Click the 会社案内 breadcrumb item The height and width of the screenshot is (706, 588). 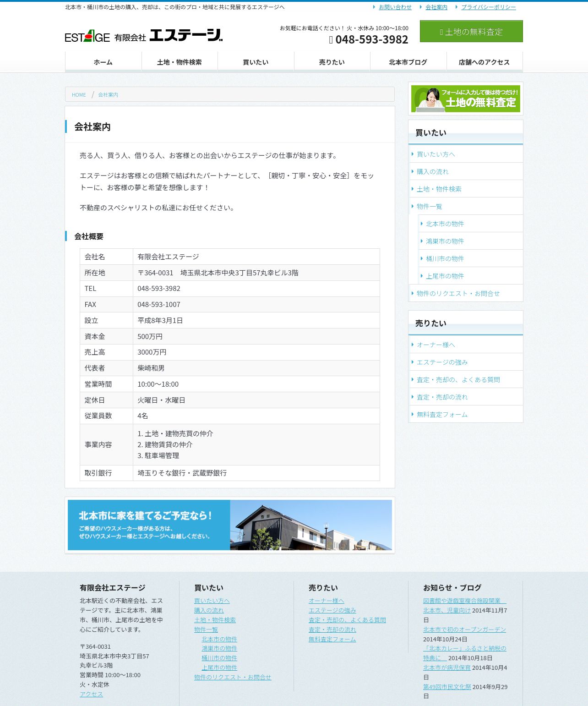pos(108,95)
